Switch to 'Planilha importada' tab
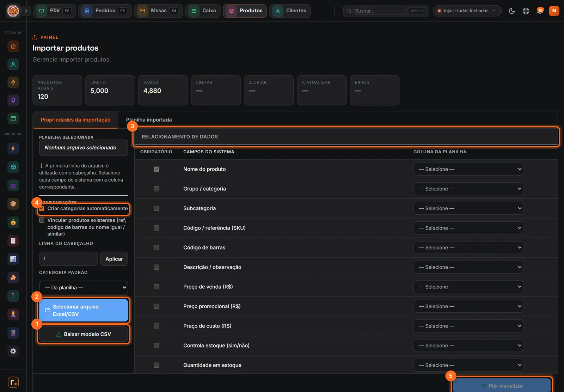 pos(149,120)
